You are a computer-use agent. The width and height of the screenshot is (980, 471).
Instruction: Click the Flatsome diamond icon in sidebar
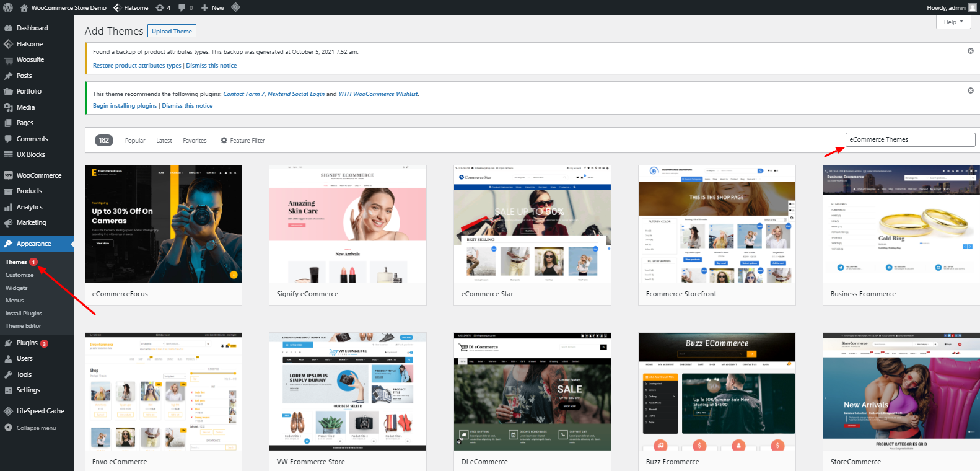(x=8, y=44)
